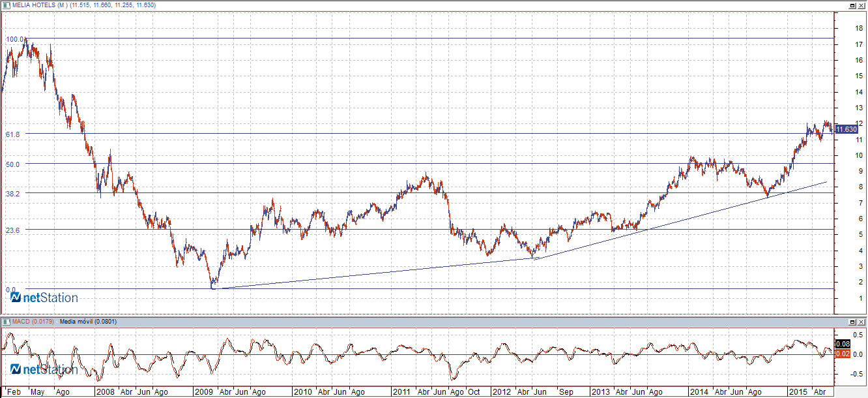
Task: Maximize the MACD indicator panel
Action: pyautogui.click(x=852, y=322)
